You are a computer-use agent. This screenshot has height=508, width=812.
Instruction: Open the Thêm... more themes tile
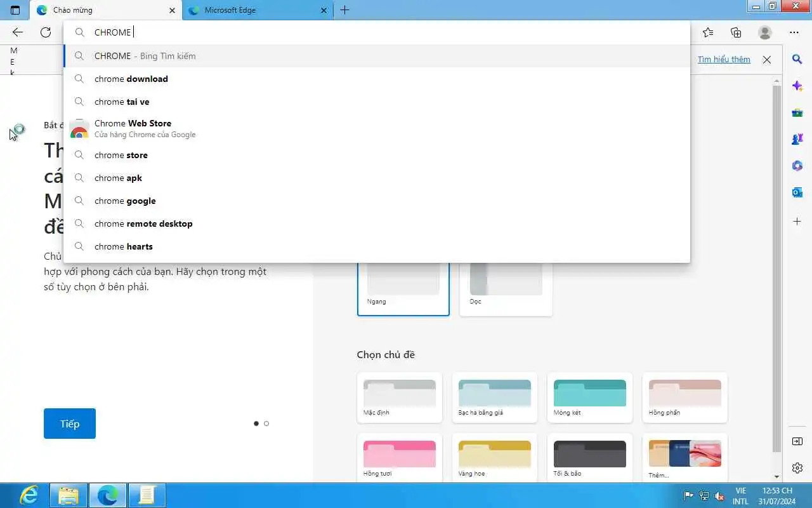pos(685,458)
